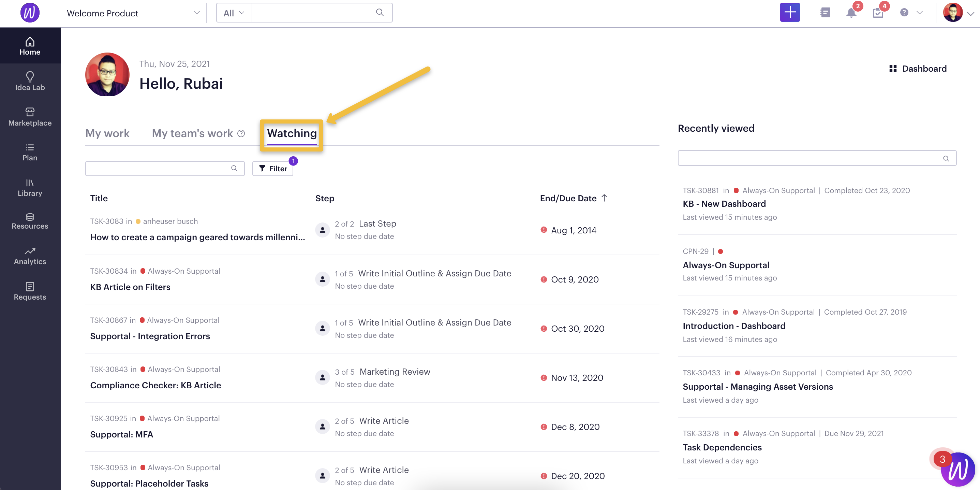Switch to the My work tab
The image size is (980, 490).
point(107,133)
